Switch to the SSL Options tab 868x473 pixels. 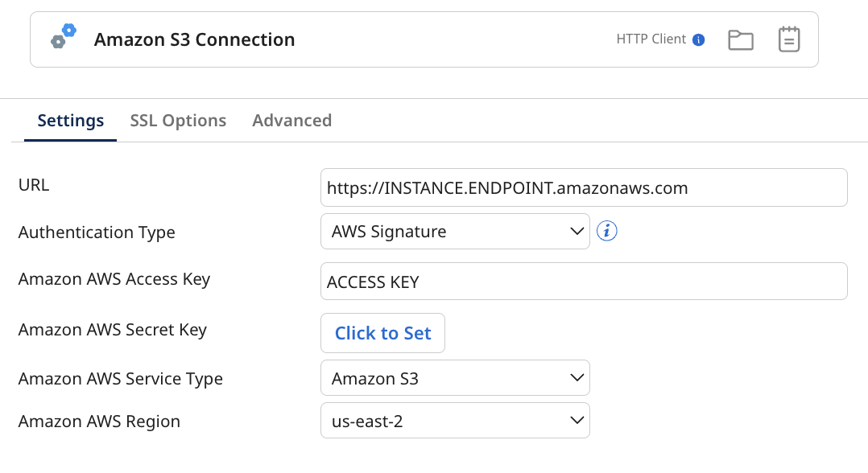(178, 120)
